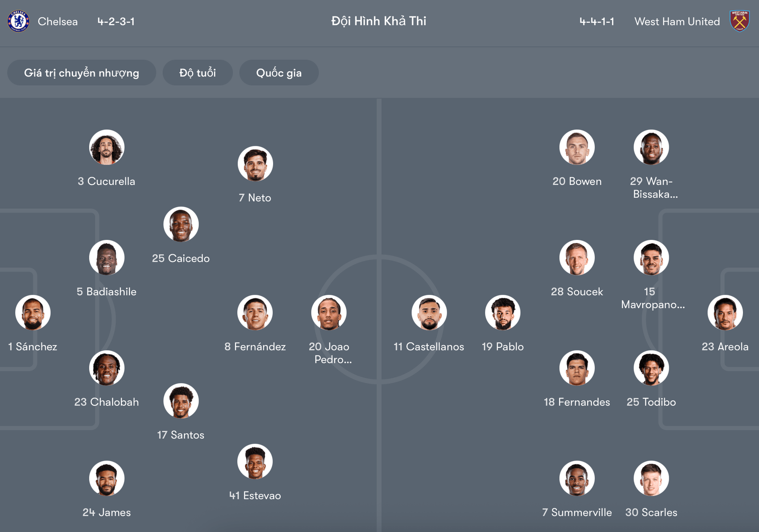Viewport: 759px width, 532px height.
Task: Select Castellanos's portrait in the lineup
Action: (x=429, y=313)
